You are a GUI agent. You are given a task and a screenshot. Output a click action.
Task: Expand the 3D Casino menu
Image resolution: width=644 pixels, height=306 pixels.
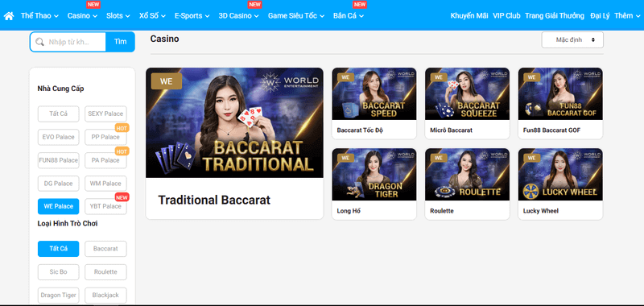point(238,16)
